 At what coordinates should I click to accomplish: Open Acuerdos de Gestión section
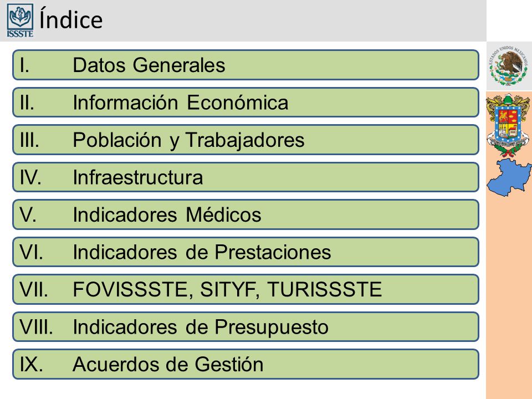point(245,364)
